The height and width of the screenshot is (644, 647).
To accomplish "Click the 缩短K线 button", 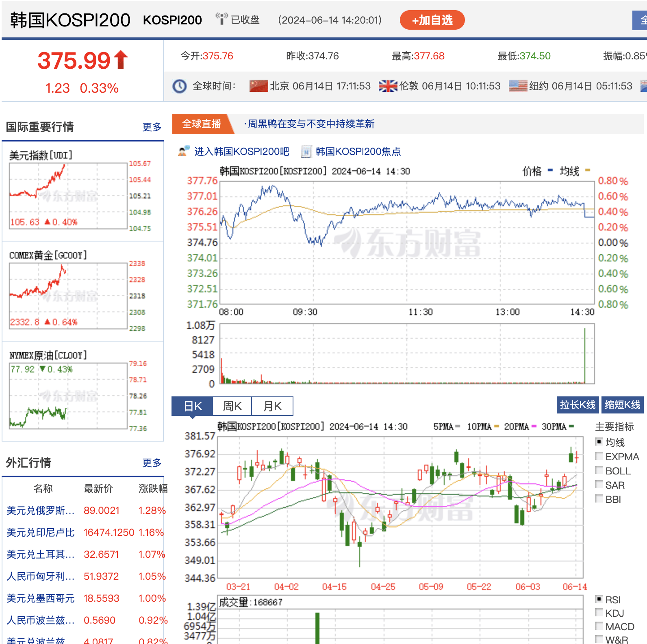I will (622, 405).
